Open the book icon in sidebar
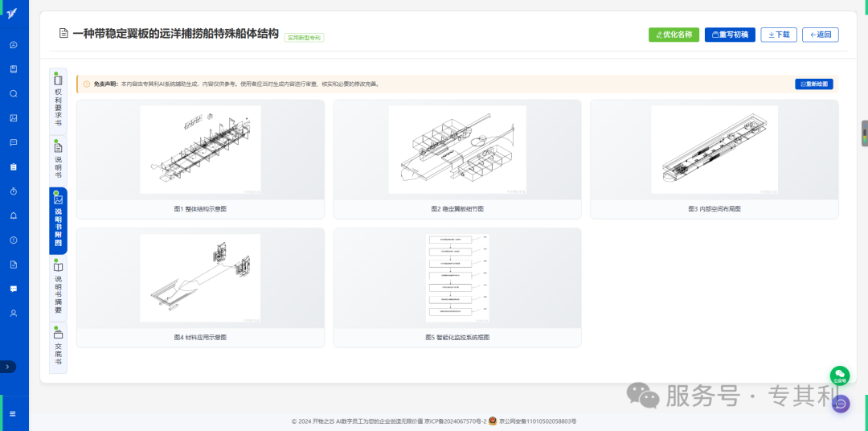The height and width of the screenshot is (431, 868). tap(14, 69)
